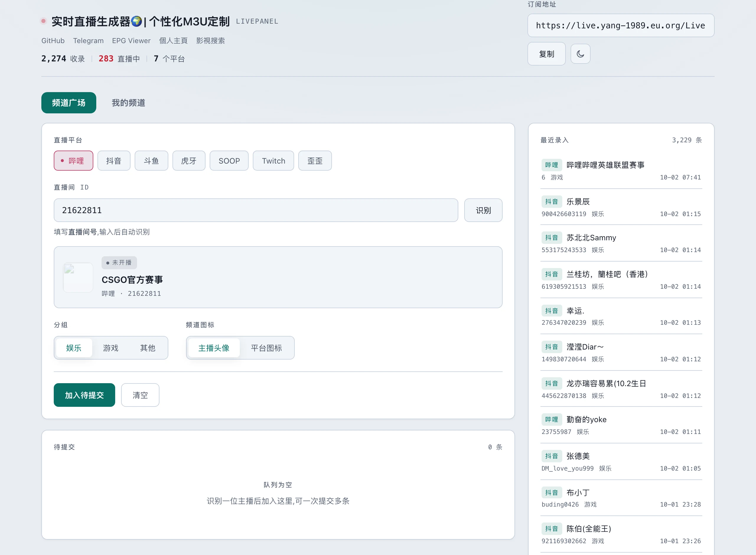Select the 龙亦瑞容易累 recent entry
Screen dimensions: 756x555
[x=621, y=389]
